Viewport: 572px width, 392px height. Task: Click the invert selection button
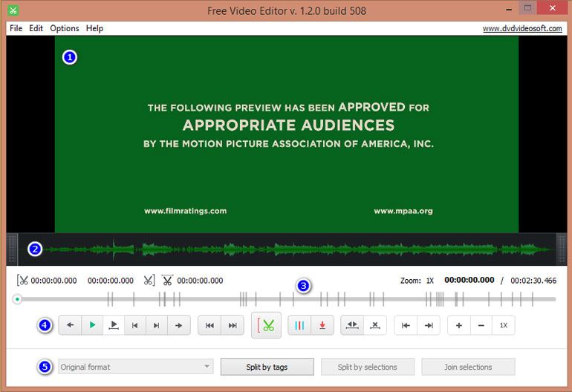coord(353,325)
